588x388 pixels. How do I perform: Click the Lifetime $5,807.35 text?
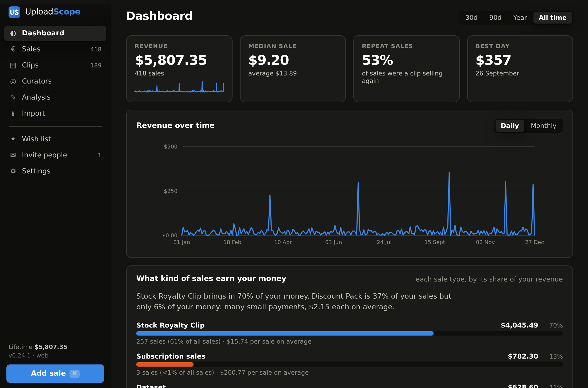(x=38, y=347)
